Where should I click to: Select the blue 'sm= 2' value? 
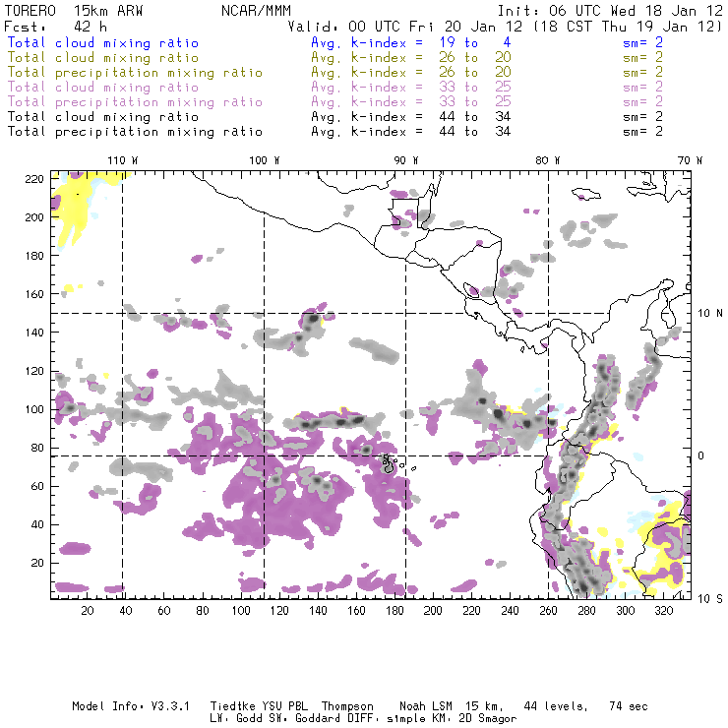[x=643, y=43]
